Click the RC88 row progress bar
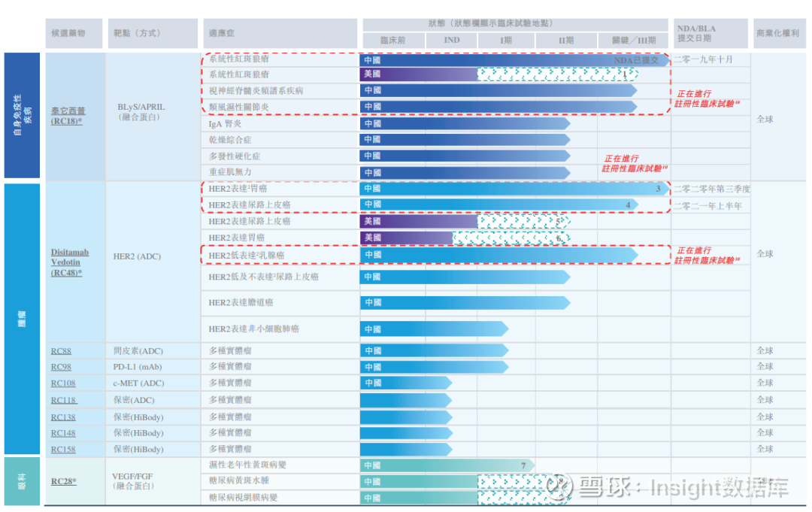Viewport: 812px width, 512px height. (434, 351)
